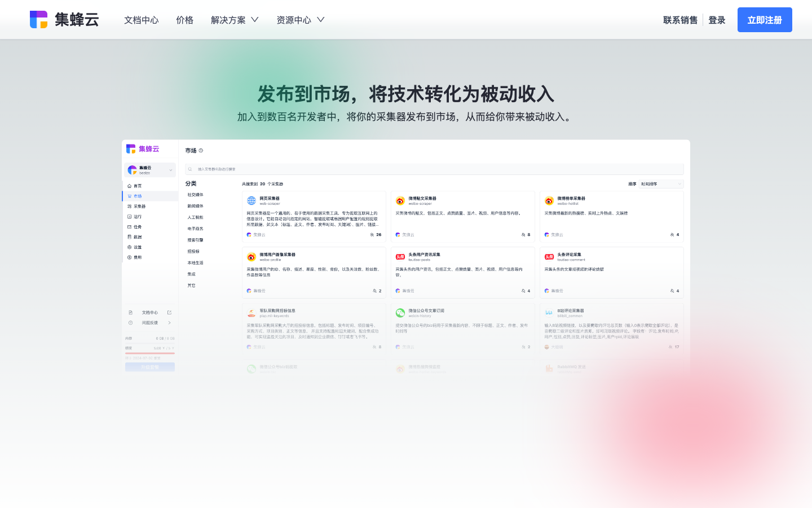Click the 集蜂云 logo in the top navigation
The height and width of the screenshot is (508, 812).
pos(64,20)
